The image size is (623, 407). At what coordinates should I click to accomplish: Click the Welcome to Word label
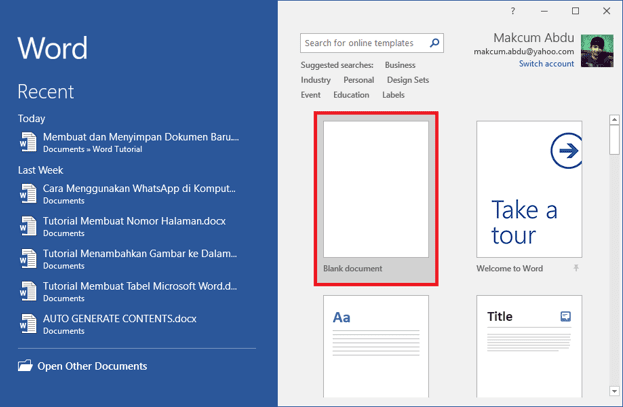(510, 268)
